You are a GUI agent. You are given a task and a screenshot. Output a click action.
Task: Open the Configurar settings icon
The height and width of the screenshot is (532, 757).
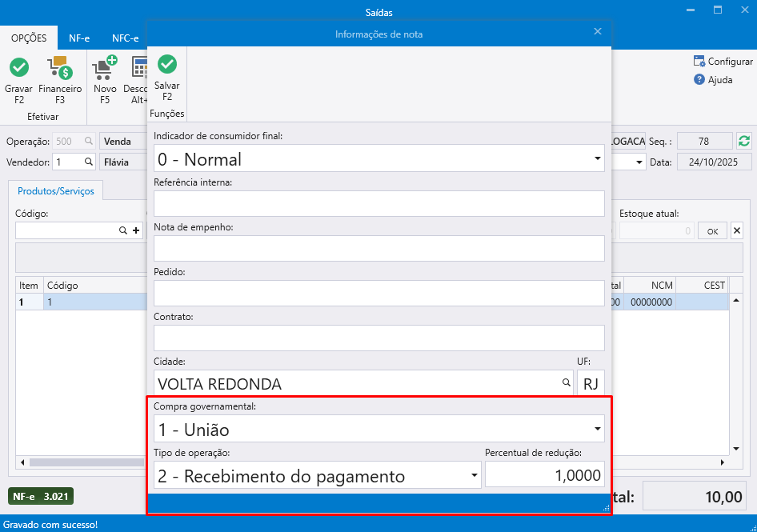point(699,62)
